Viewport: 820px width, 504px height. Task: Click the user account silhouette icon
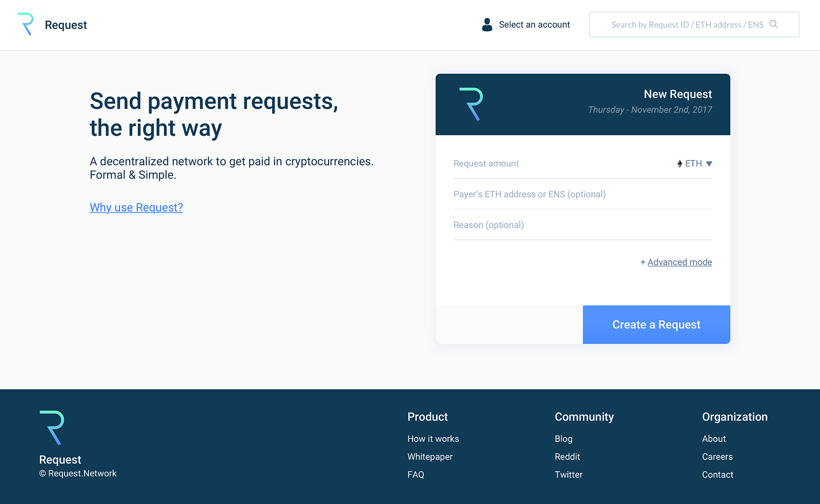coord(487,25)
